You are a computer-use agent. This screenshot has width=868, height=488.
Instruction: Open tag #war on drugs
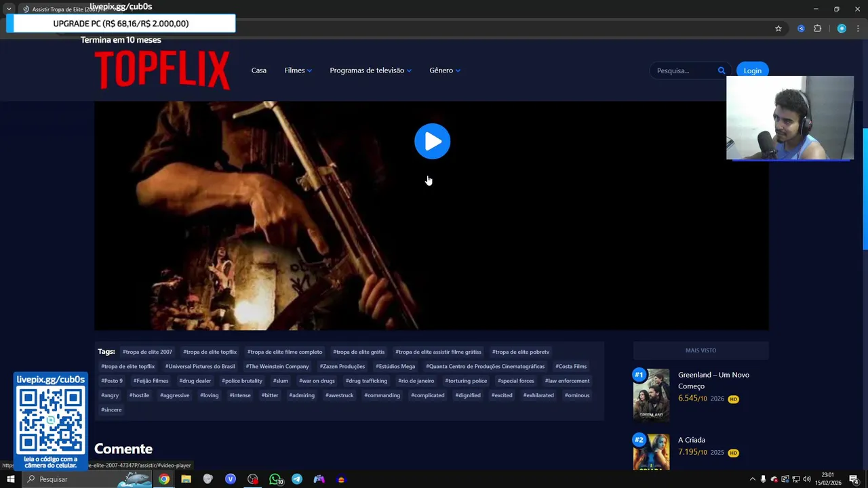click(317, 381)
